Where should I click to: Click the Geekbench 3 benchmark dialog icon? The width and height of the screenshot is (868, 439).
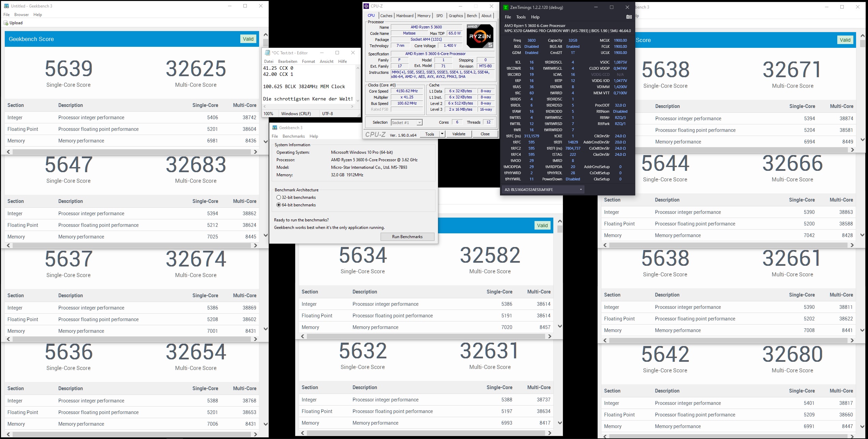click(x=275, y=128)
